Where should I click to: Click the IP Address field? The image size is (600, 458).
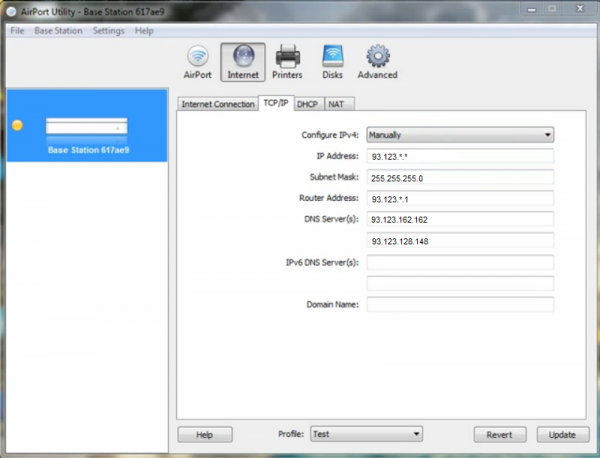click(x=460, y=156)
